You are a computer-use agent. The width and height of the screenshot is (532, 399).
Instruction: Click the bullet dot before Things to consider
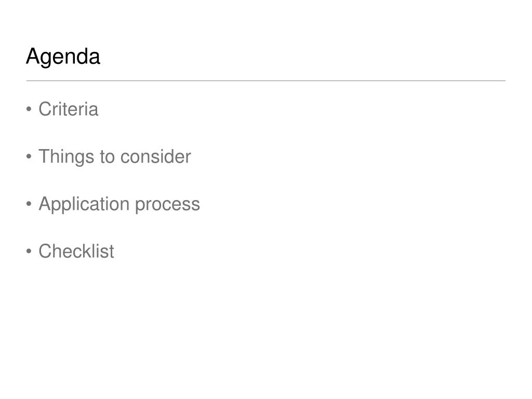coord(29,156)
